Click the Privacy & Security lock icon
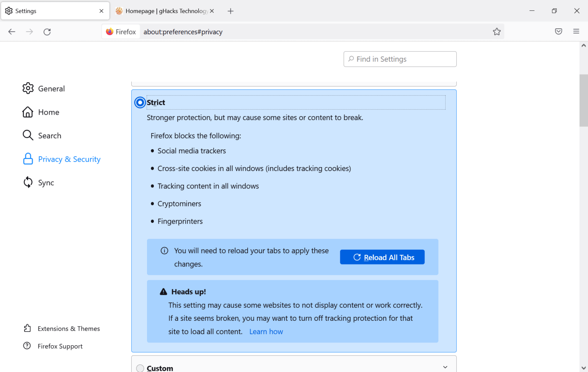 point(28,159)
